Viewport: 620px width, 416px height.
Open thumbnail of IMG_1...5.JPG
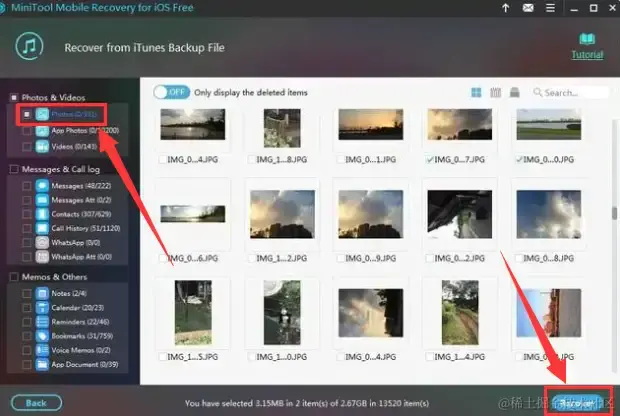[x=193, y=312]
